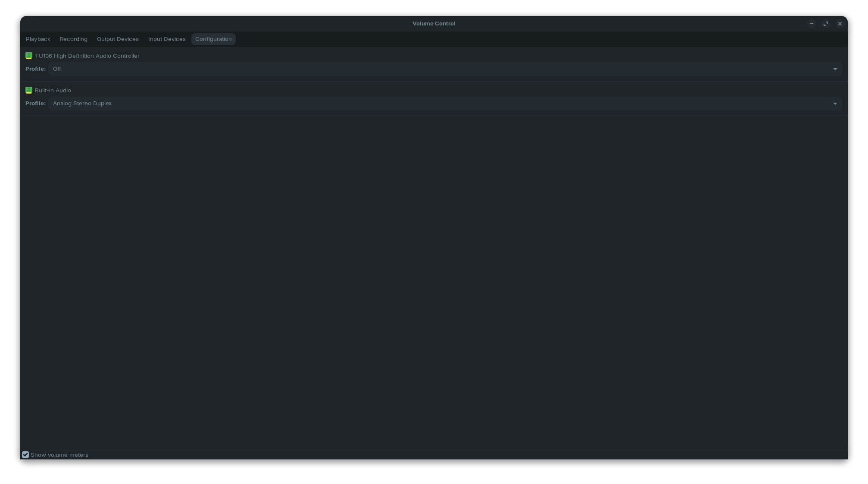Click the TU106 audio controller card icon
Screen dimensions: 868x484
pyautogui.click(x=29, y=56)
